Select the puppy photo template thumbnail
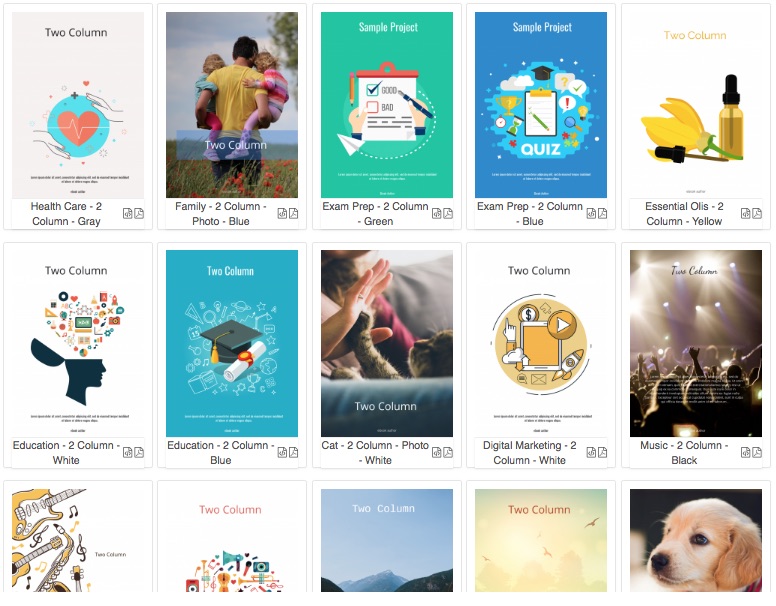 pos(695,540)
